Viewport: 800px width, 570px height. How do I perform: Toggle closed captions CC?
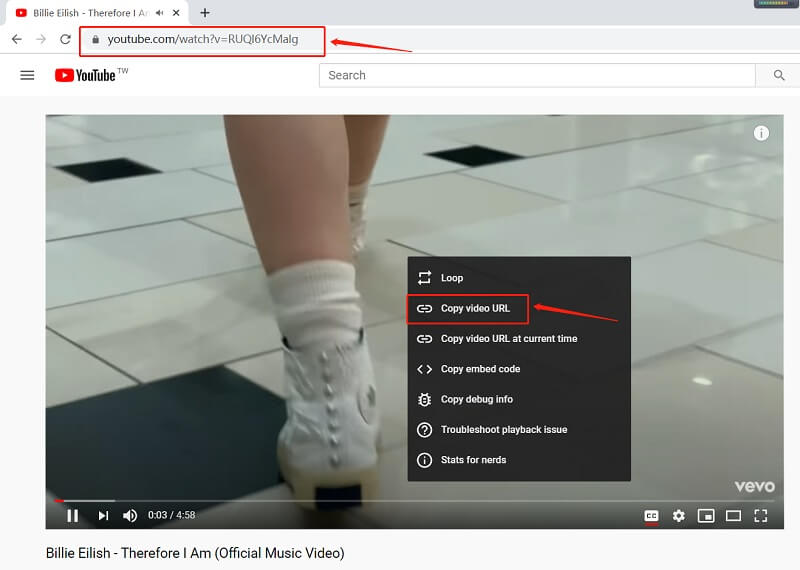coord(652,516)
